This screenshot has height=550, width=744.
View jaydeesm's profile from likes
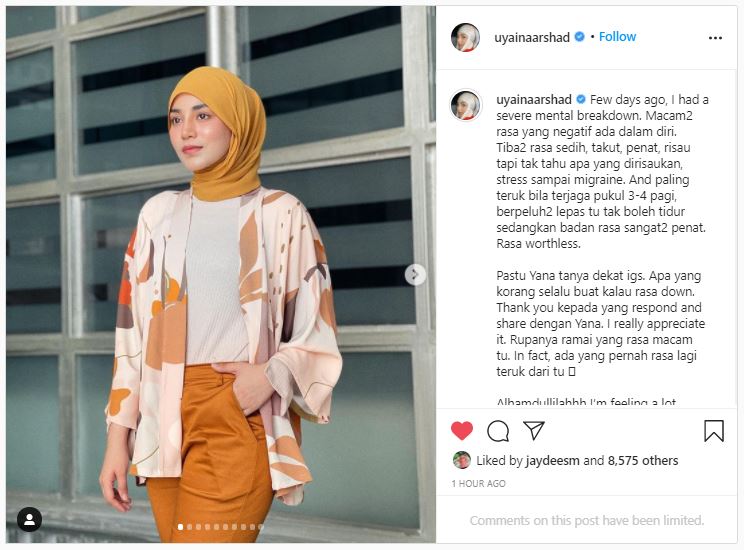click(552, 460)
